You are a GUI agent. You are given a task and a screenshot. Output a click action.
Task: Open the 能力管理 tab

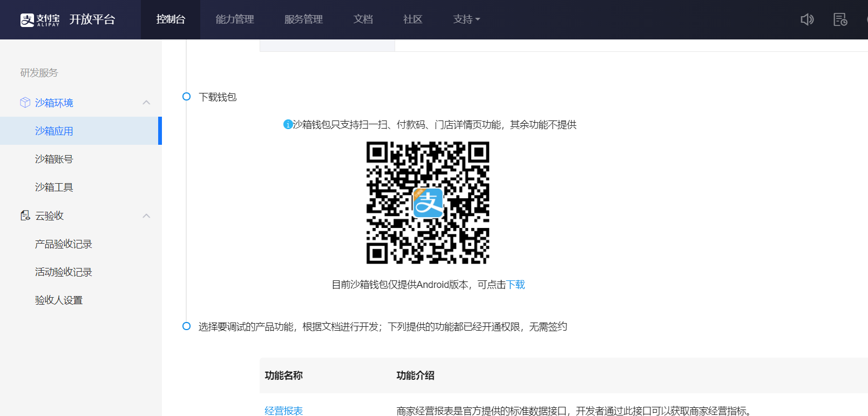pos(235,19)
